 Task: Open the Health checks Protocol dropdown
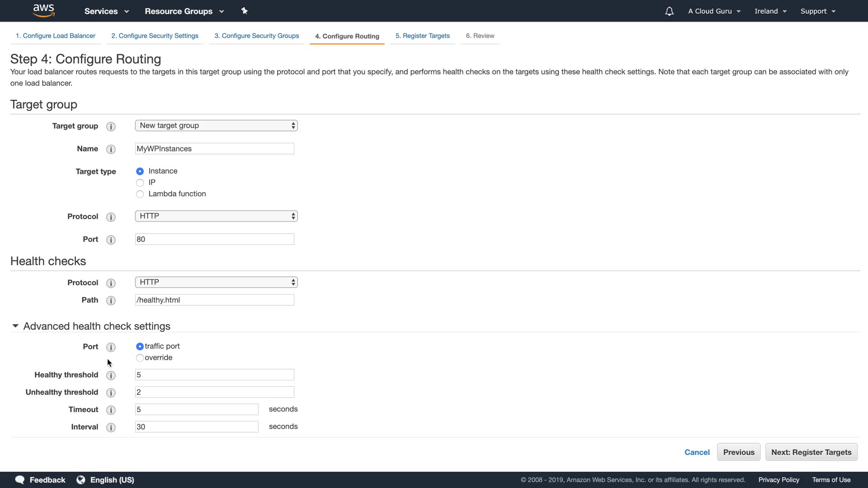216,282
